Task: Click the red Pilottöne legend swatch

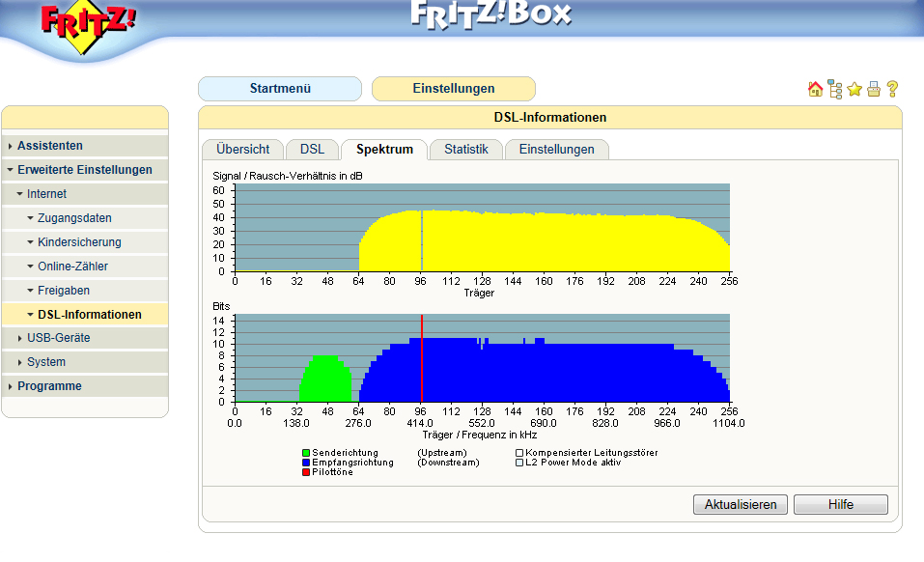Action: point(306,472)
